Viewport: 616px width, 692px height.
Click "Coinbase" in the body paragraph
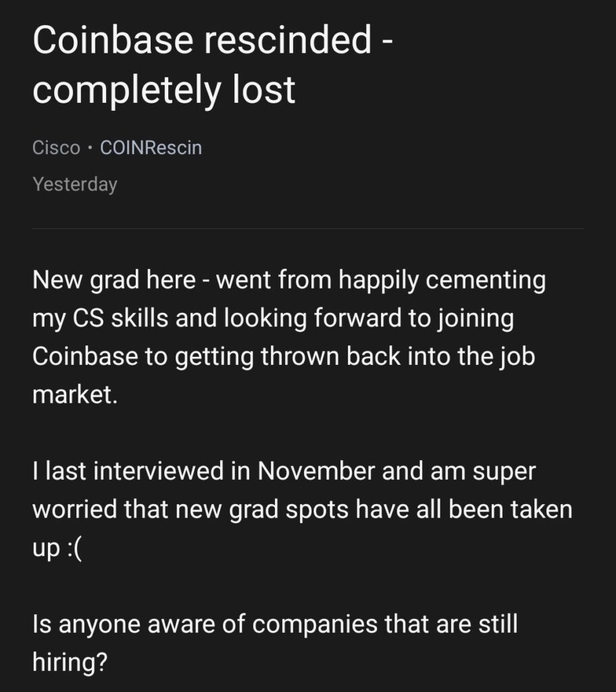pos(85,357)
